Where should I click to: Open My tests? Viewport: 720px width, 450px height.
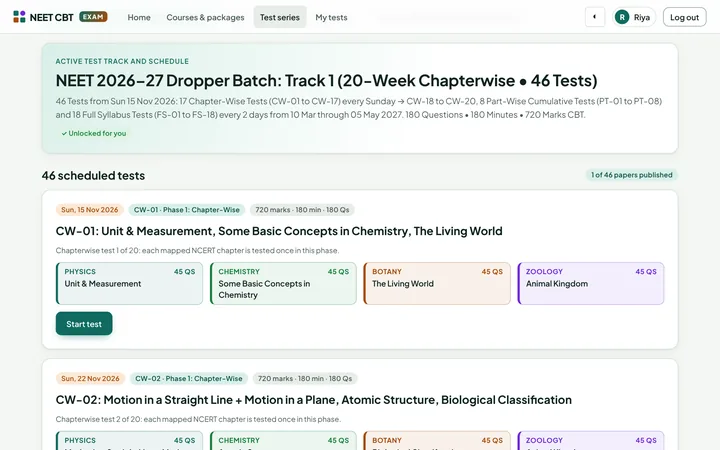(x=331, y=17)
